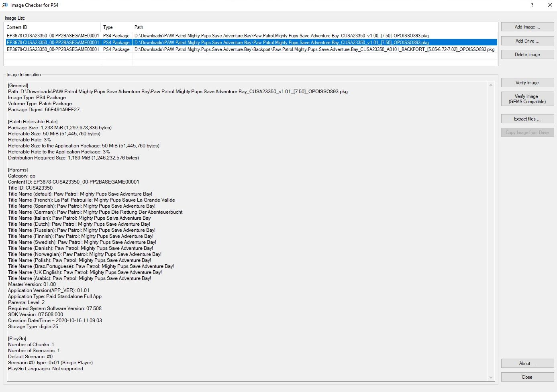557x392 pixels.
Task: Click Content ID cell of v1.01 row
Action: [x=53, y=43]
